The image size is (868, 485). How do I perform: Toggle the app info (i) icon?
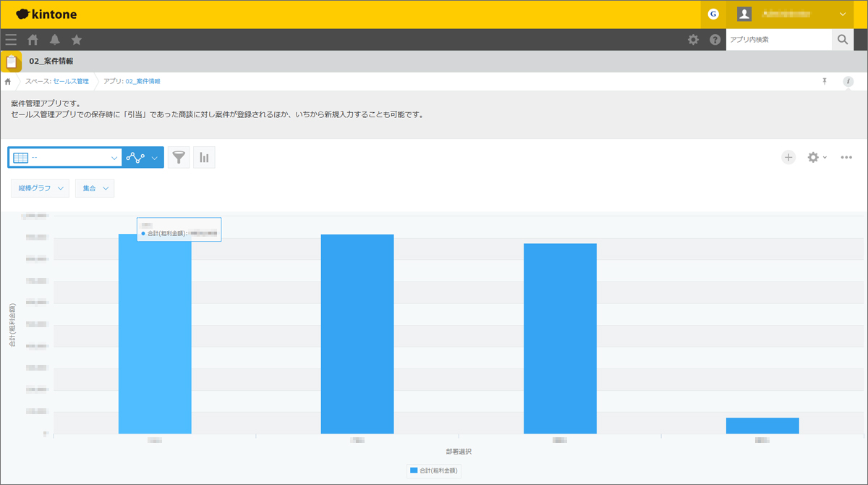tap(848, 81)
